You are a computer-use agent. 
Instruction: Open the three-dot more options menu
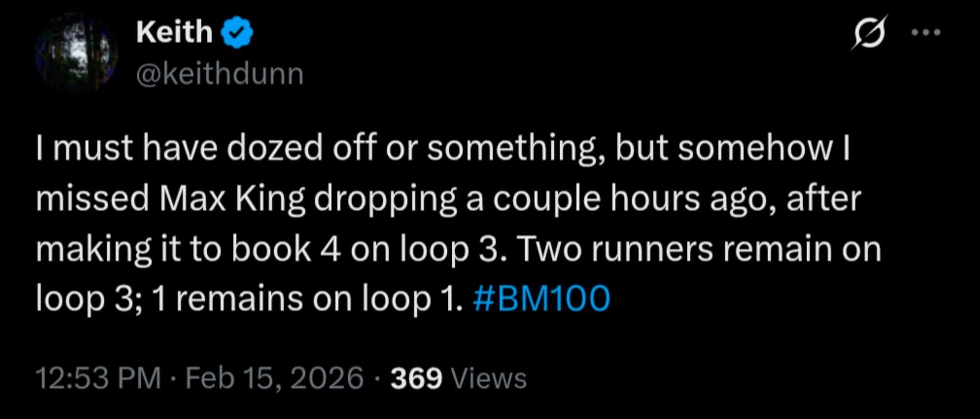click(x=926, y=33)
